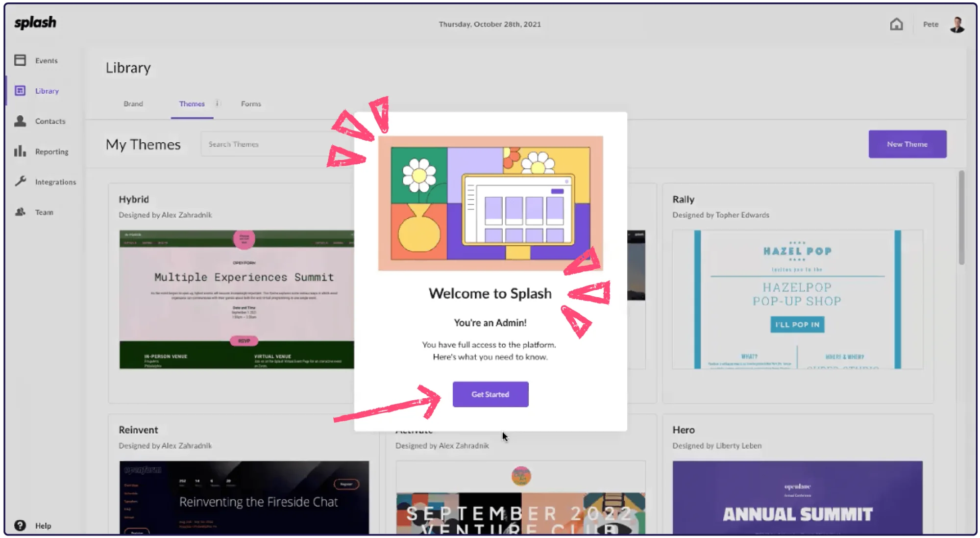The height and width of the screenshot is (538, 980).
Task: Switch to the Forms tab
Action: [x=251, y=104]
